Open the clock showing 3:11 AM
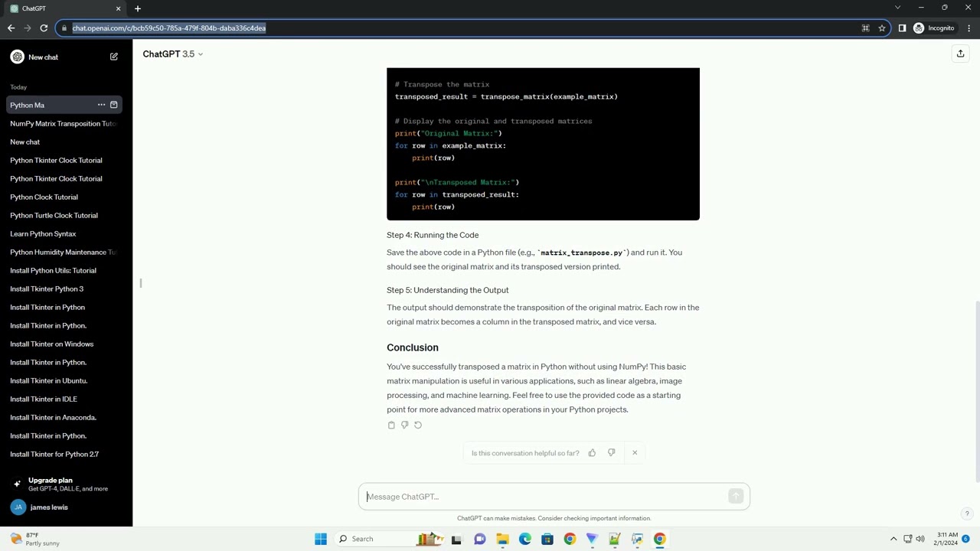 click(946, 539)
